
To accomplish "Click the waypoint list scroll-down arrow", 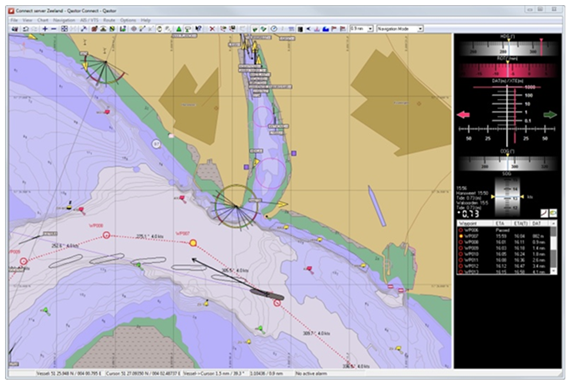I will [x=554, y=271].
